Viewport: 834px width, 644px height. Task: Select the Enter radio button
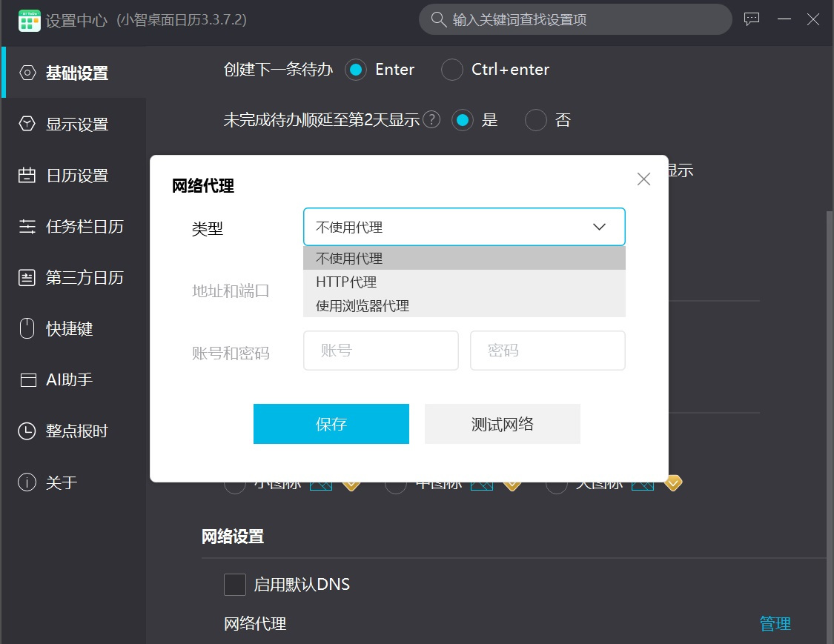pyautogui.click(x=357, y=69)
